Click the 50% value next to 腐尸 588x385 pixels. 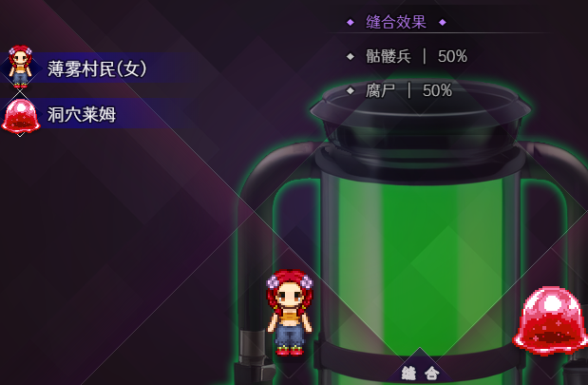click(437, 91)
